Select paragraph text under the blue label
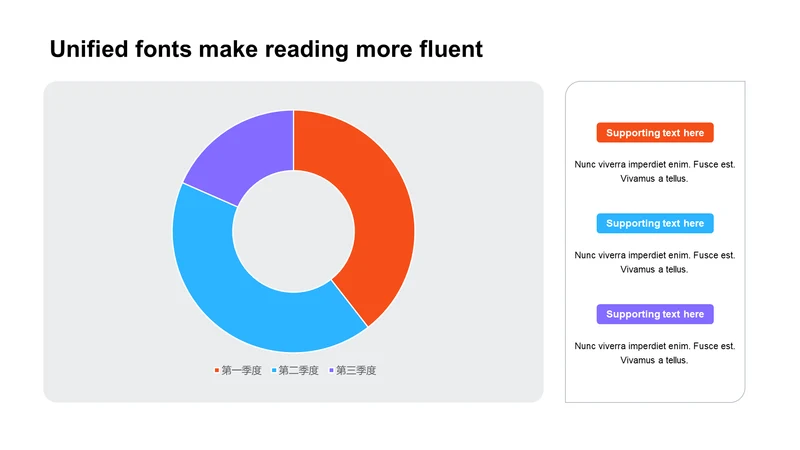Viewport: 800px width, 450px height. 655,262
